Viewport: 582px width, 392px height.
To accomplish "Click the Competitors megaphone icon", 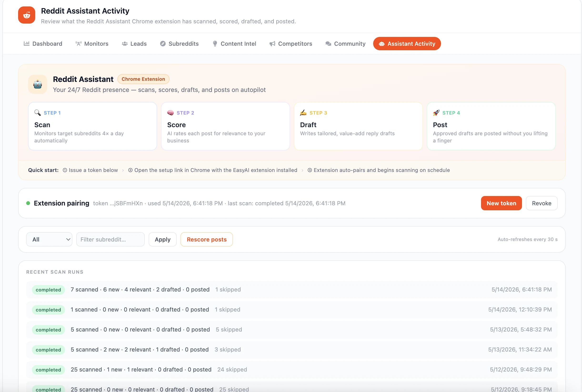I will 272,44.
